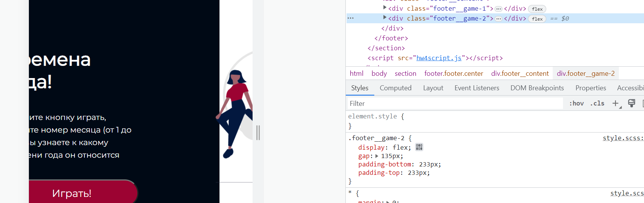644x203 pixels.
Task: Expand the footer__game-1 div node
Action: [x=385, y=7]
